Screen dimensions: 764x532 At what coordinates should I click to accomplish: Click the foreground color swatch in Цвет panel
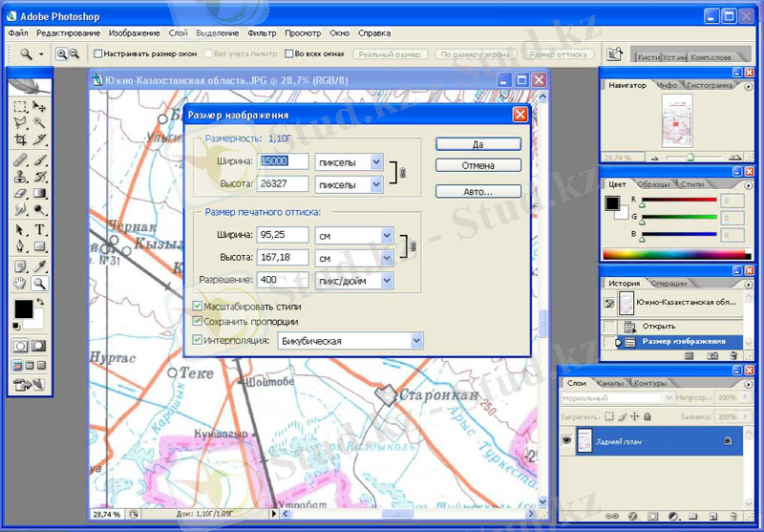coord(613,202)
